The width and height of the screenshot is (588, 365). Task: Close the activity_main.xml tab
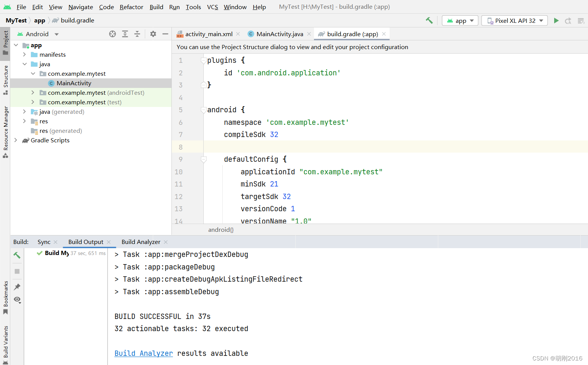click(238, 34)
